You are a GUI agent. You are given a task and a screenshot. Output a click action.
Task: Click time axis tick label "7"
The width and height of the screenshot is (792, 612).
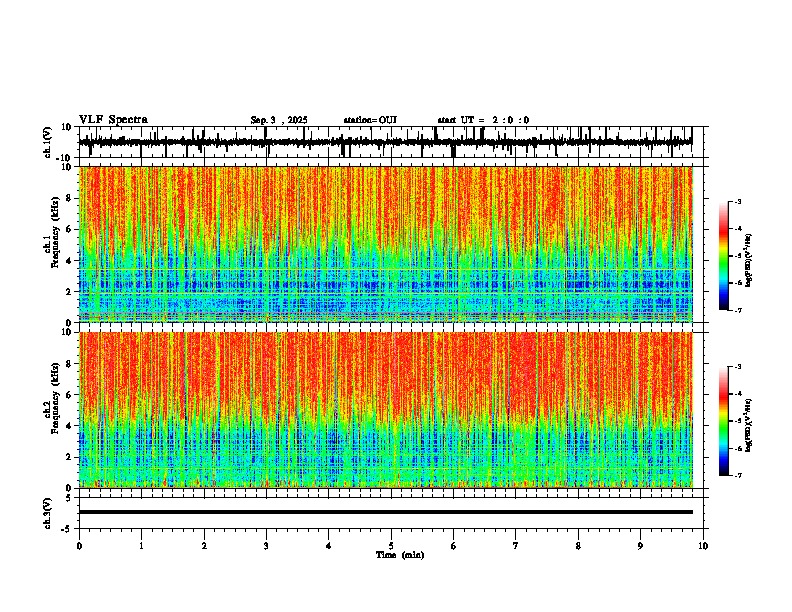516,546
